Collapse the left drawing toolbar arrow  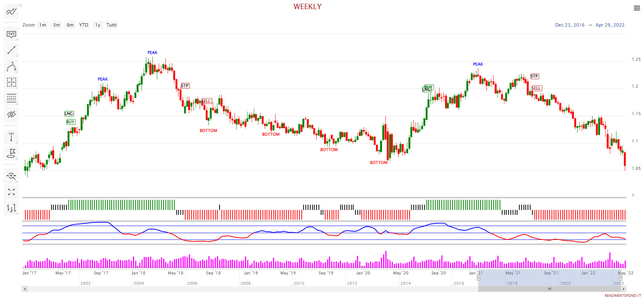click(x=20, y=5)
